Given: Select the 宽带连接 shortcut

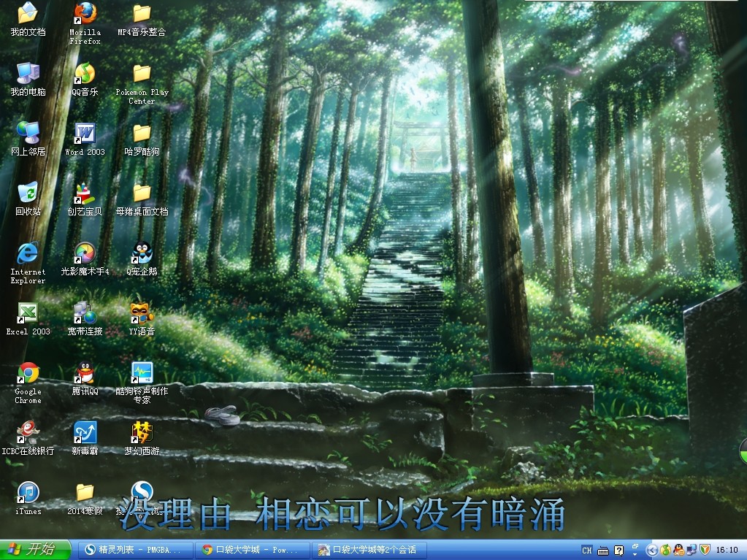Looking at the screenshot, I should click(x=85, y=318).
